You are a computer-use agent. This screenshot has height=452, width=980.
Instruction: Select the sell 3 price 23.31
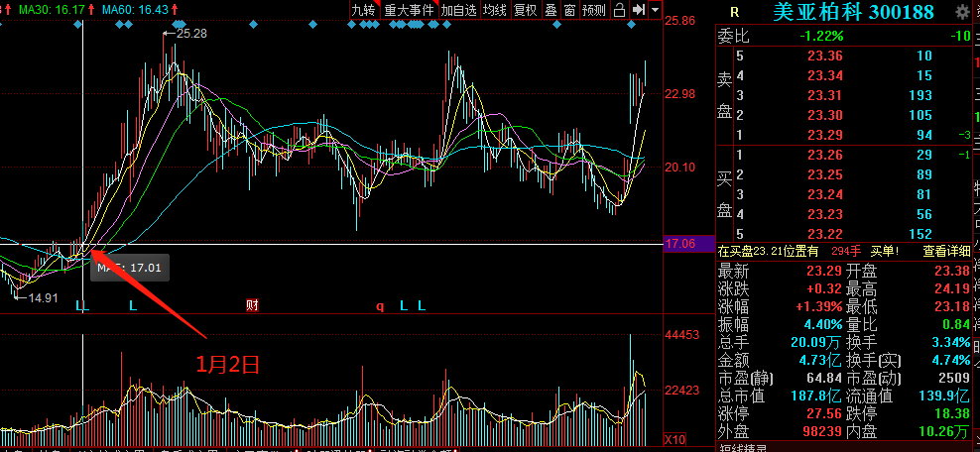coord(825,95)
